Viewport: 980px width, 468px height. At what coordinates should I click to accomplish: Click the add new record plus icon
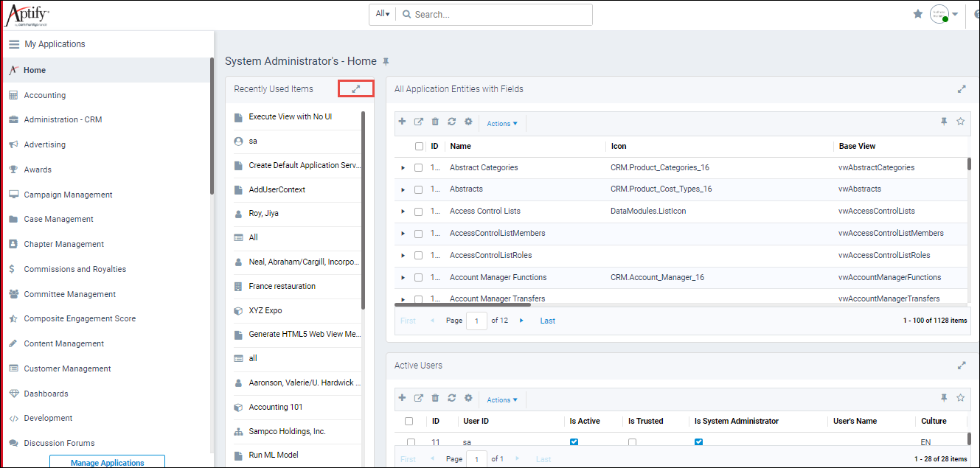(402, 121)
